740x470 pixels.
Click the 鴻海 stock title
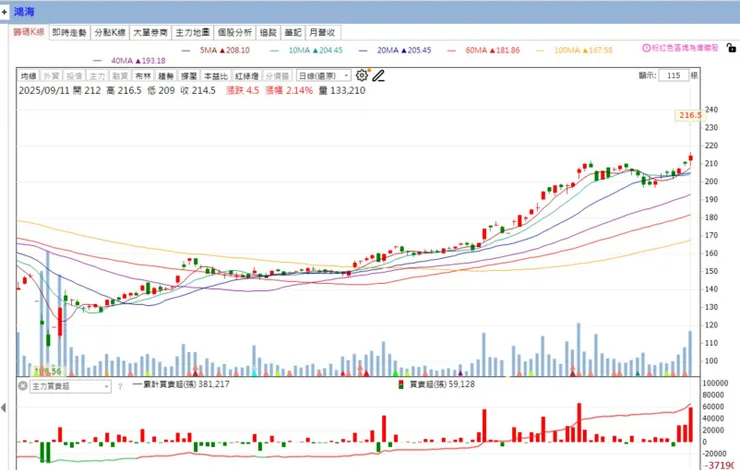pyautogui.click(x=24, y=11)
